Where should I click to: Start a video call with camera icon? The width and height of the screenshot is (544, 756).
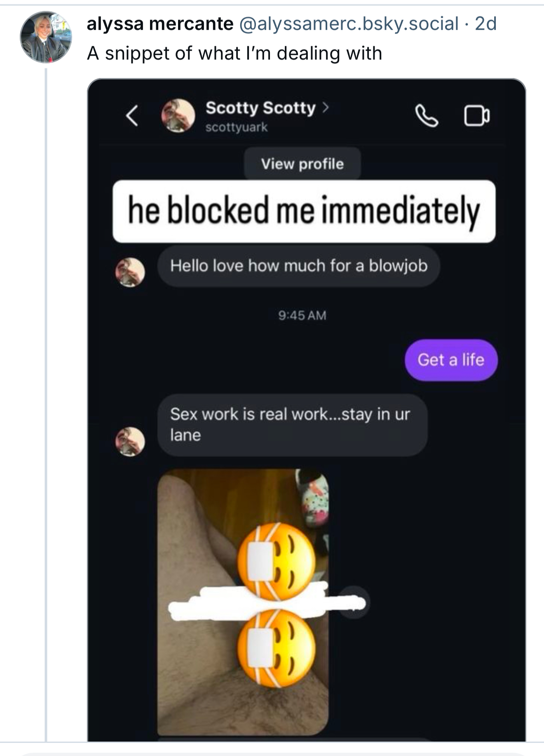click(477, 116)
